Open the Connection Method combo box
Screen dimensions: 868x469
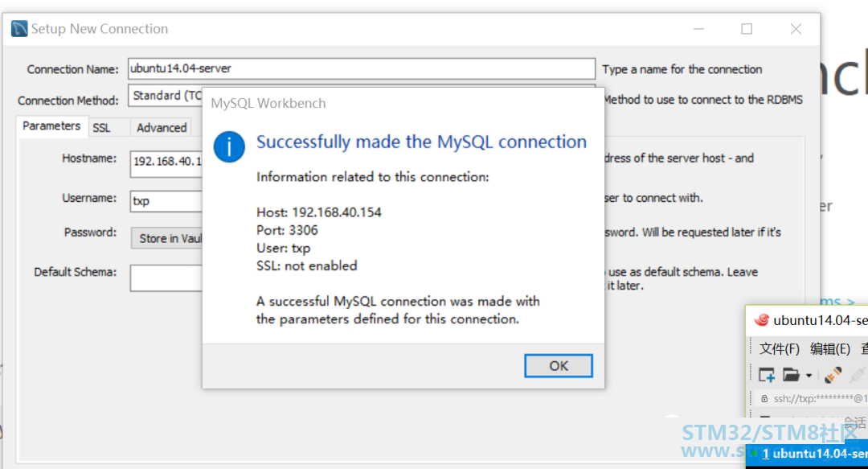pyautogui.click(x=166, y=96)
